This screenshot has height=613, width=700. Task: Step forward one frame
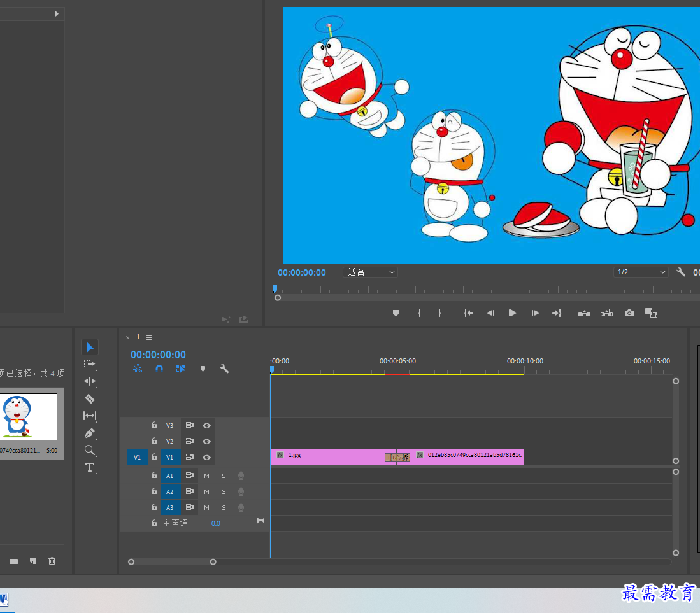coord(535,313)
